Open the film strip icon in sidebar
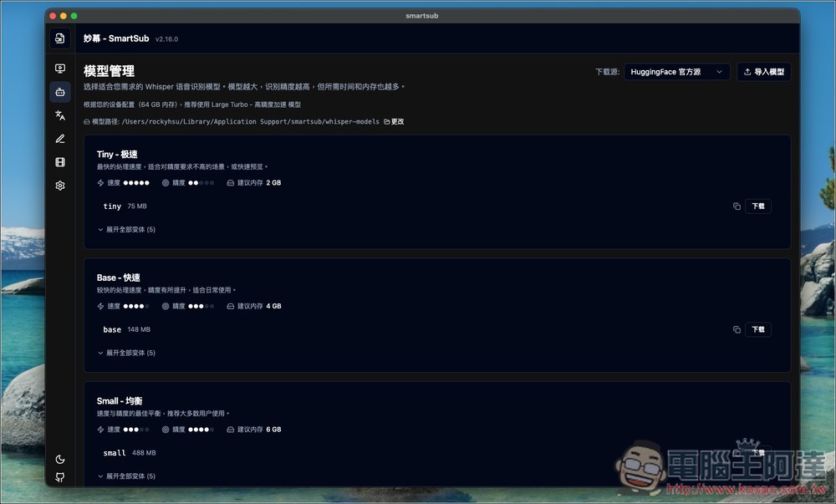The width and height of the screenshot is (836, 504). pyautogui.click(x=59, y=162)
